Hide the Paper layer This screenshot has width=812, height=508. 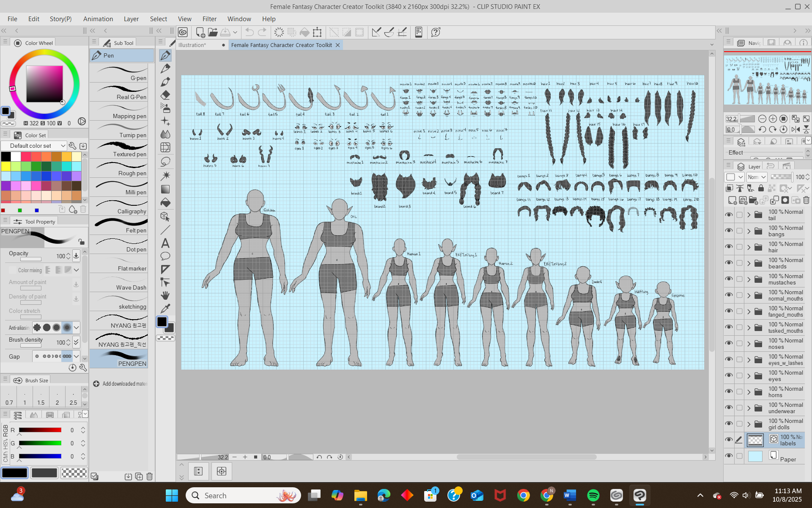729,456
